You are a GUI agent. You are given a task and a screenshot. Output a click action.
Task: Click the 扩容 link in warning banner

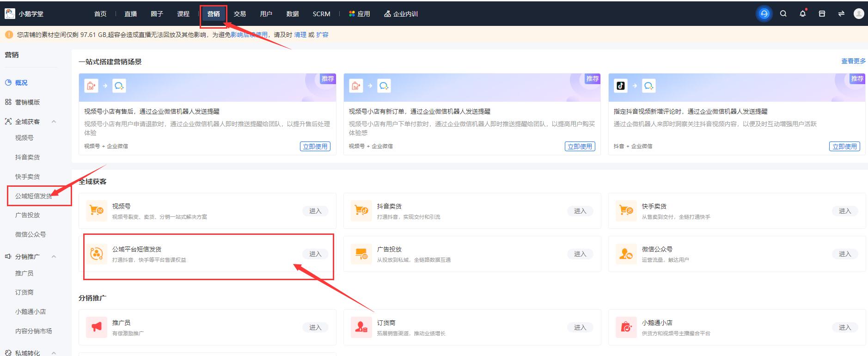(x=322, y=35)
